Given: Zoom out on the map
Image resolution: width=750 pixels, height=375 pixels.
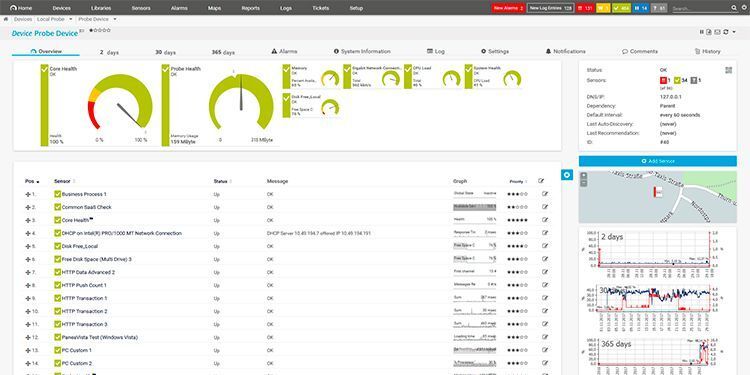Looking at the screenshot, I should click(x=584, y=182).
